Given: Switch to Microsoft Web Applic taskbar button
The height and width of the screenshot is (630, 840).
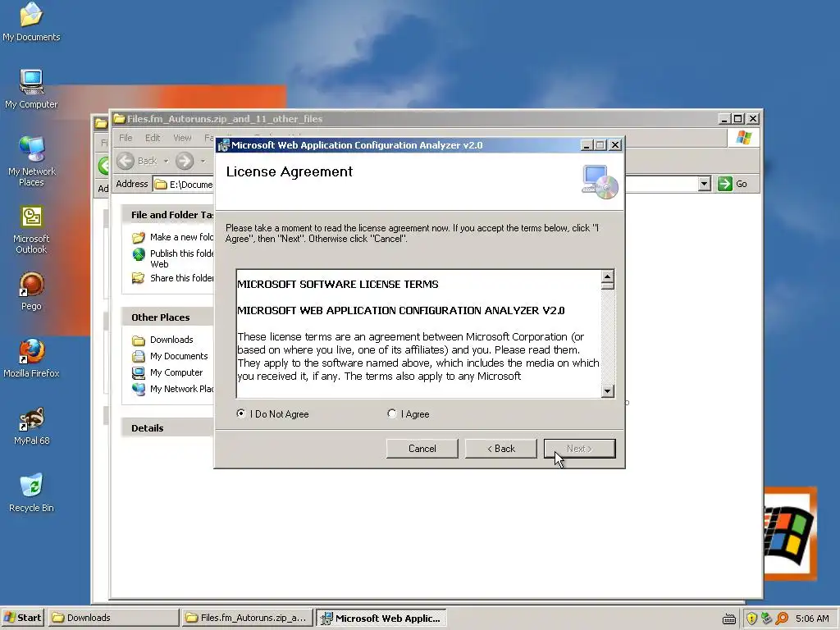Looking at the screenshot, I should [x=381, y=619].
